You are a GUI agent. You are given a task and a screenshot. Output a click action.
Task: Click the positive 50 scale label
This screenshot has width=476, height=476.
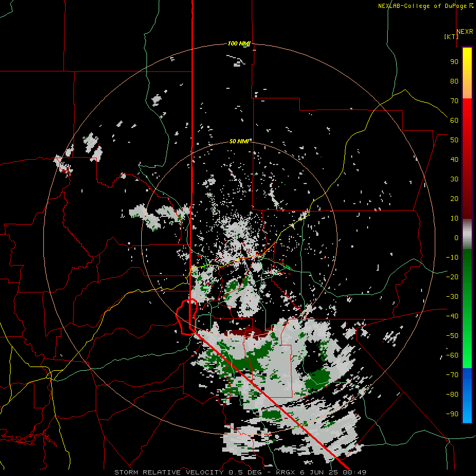coord(454,140)
